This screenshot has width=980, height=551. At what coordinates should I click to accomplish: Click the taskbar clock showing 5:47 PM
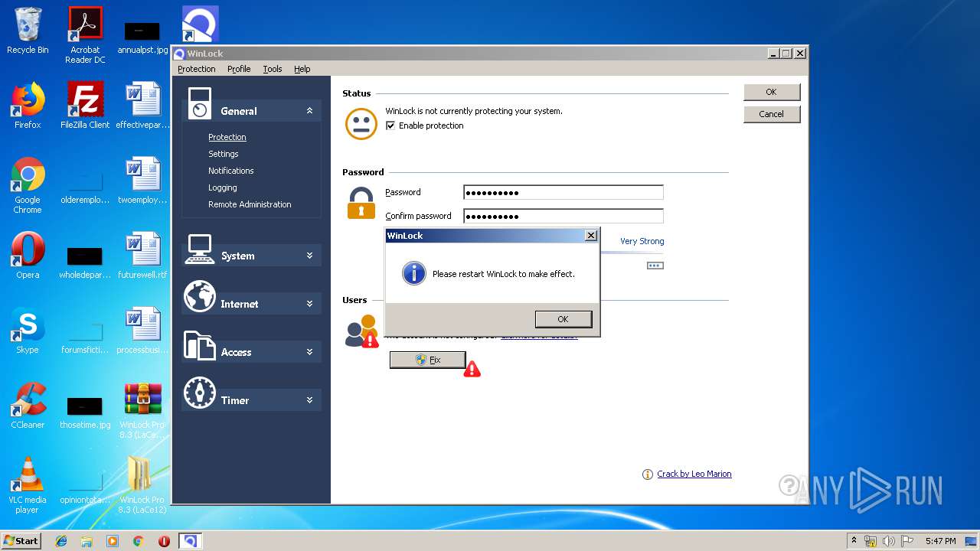(940, 541)
